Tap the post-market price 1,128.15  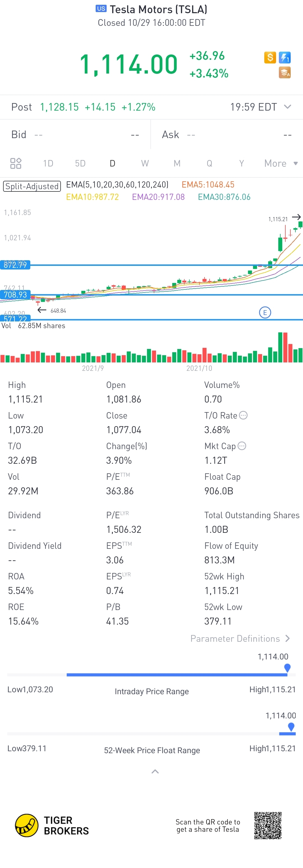pos(59,107)
